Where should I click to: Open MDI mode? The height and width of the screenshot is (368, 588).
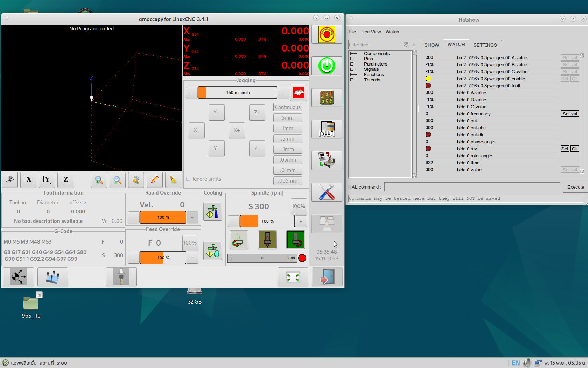(327, 129)
